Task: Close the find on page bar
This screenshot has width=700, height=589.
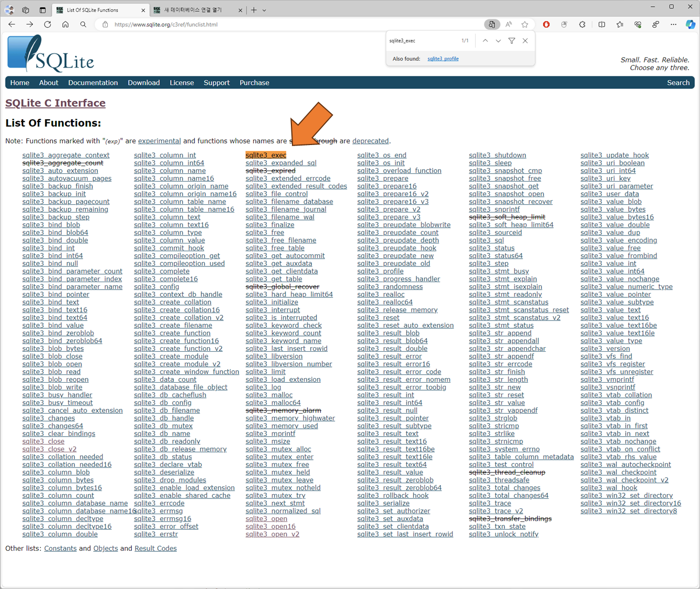Action: (525, 41)
